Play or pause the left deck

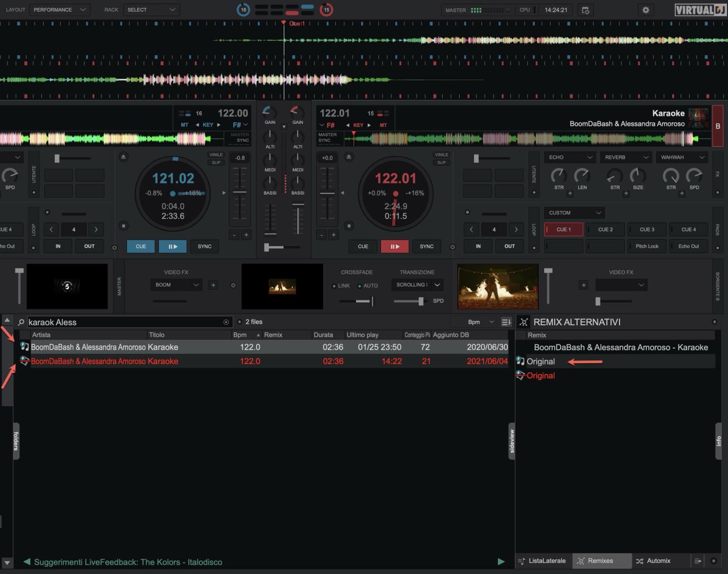pos(173,247)
